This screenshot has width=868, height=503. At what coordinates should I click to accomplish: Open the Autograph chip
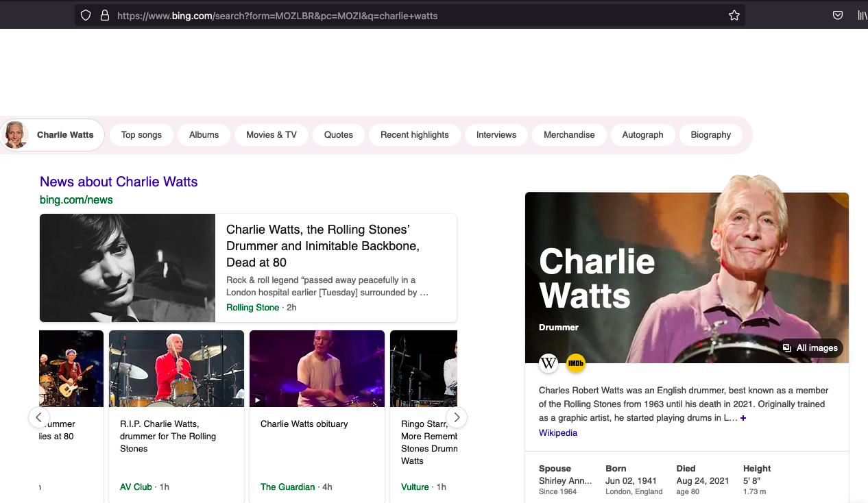tap(642, 135)
